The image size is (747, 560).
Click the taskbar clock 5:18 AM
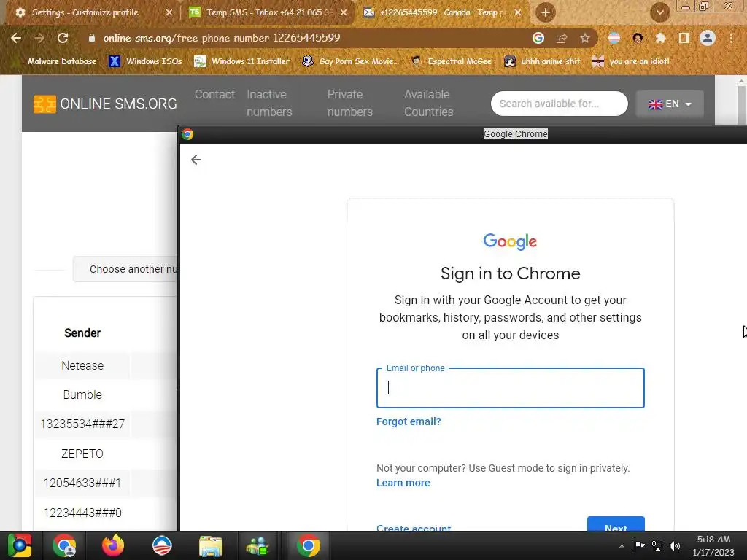point(713,545)
